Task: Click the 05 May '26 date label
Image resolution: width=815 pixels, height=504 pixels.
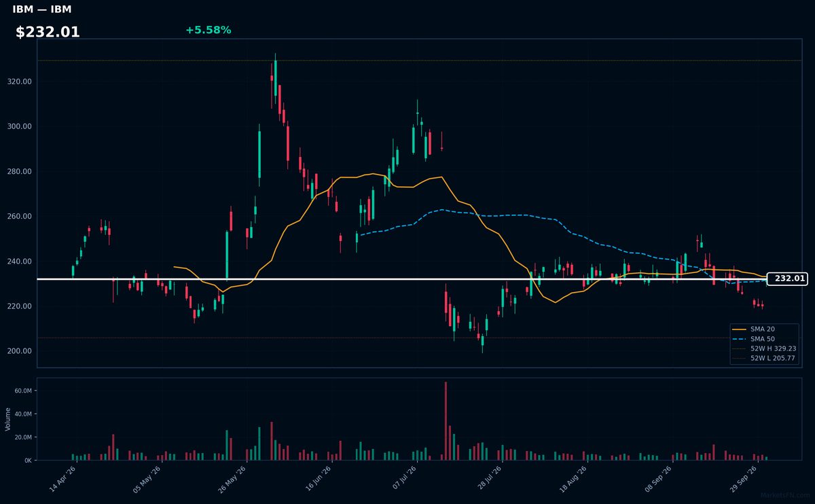Action: tap(147, 480)
